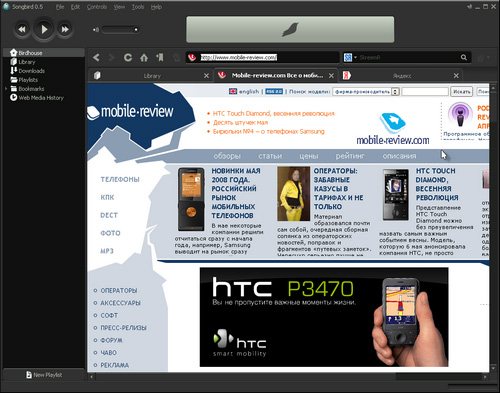Open the цены section

tap(309, 156)
